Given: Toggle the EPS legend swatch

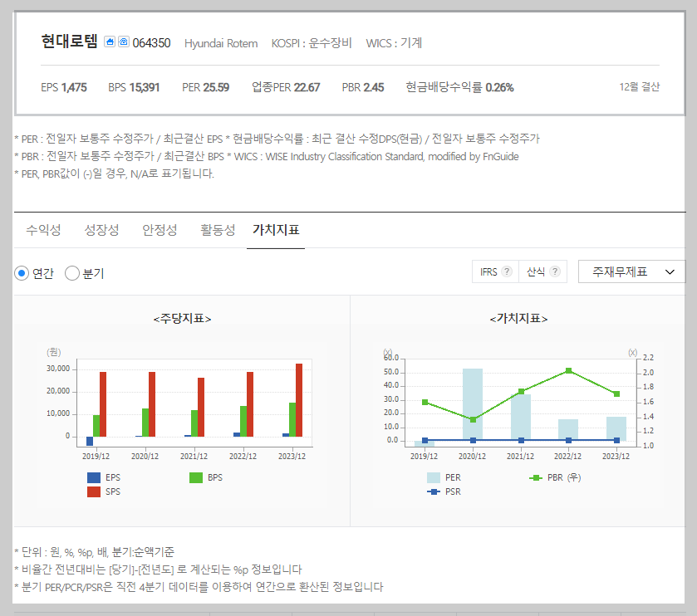Looking at the screenshot, I should click(x=94, y=477).
